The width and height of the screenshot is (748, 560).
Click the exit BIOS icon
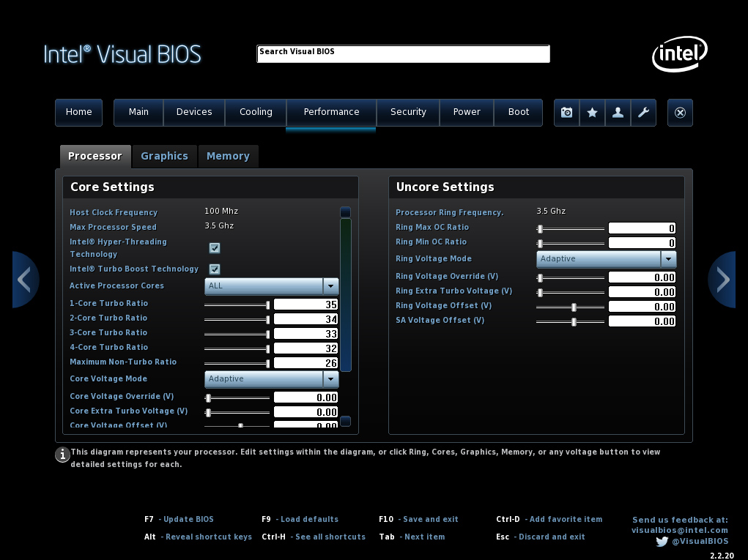[679, 112]
